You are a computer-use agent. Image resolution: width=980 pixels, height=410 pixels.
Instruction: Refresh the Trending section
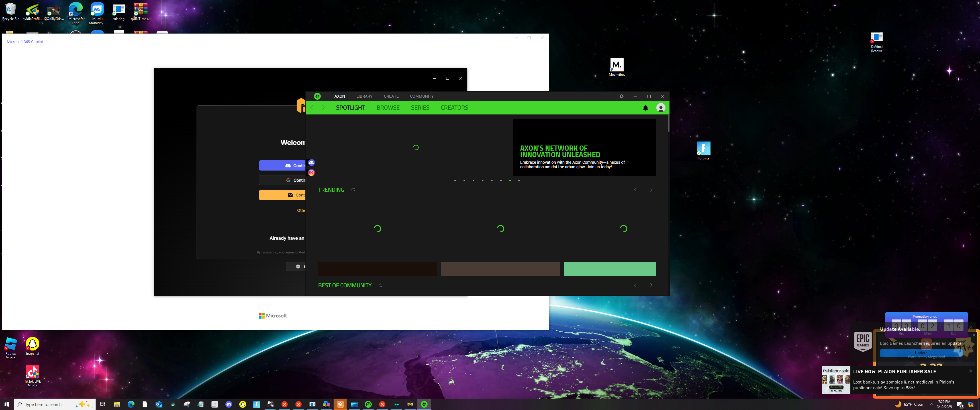tap(353, 190)
